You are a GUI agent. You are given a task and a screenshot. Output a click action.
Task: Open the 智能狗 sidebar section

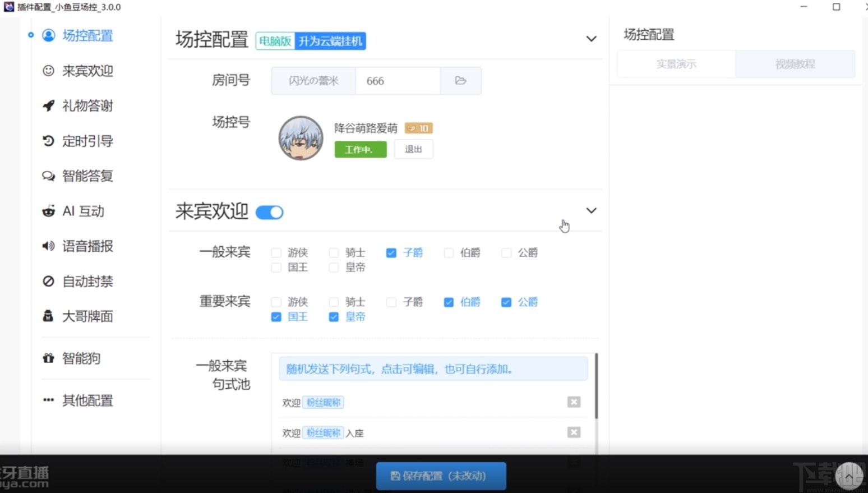coord(82,358)
